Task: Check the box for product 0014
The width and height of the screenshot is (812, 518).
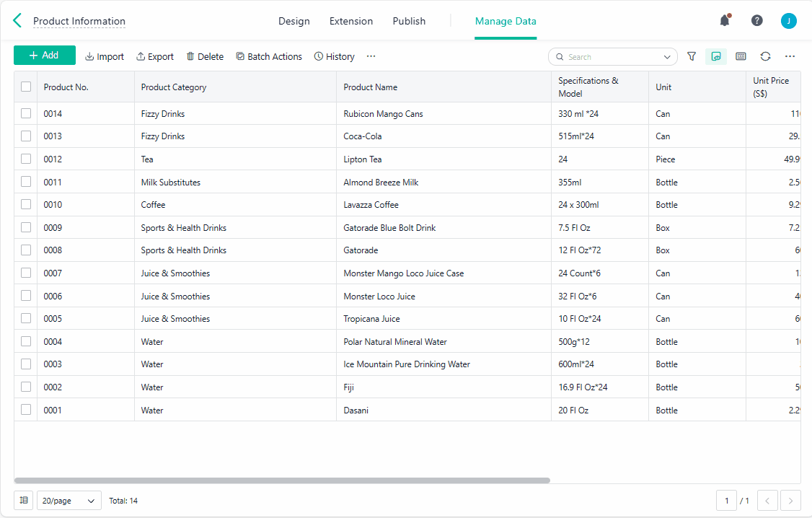Action: pos(26,113)
